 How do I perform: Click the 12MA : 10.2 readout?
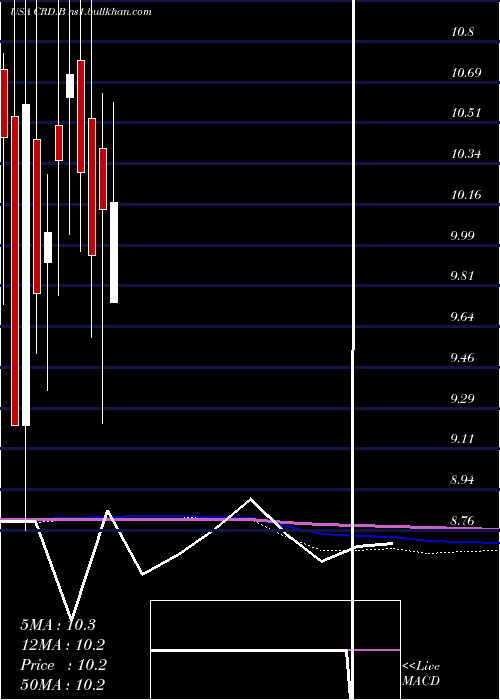tap(63, 645)
